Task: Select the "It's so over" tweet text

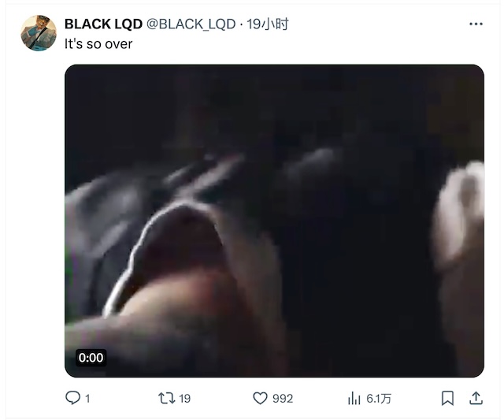Action: coord(98,44)
